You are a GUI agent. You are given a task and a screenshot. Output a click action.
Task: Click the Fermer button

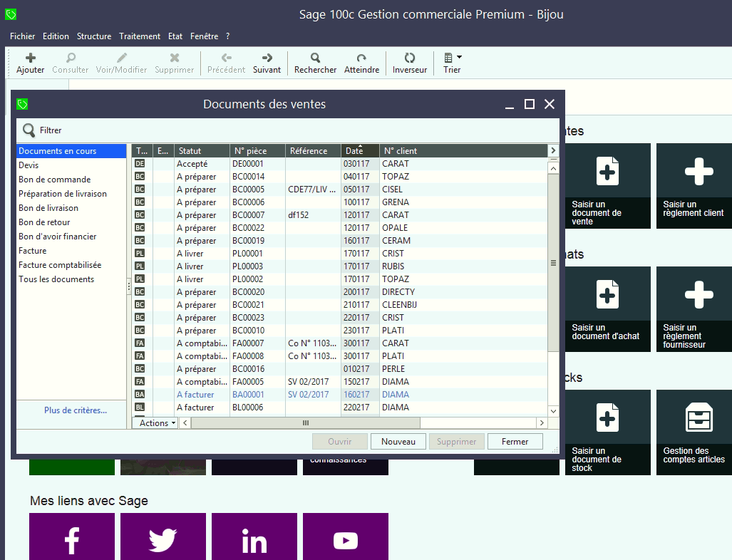515,442
